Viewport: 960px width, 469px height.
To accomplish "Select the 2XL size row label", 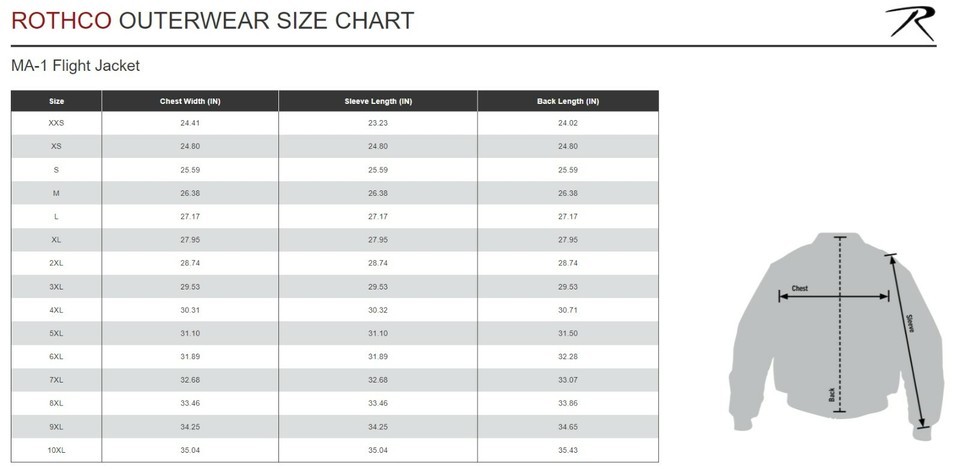I will pos(56,263).
